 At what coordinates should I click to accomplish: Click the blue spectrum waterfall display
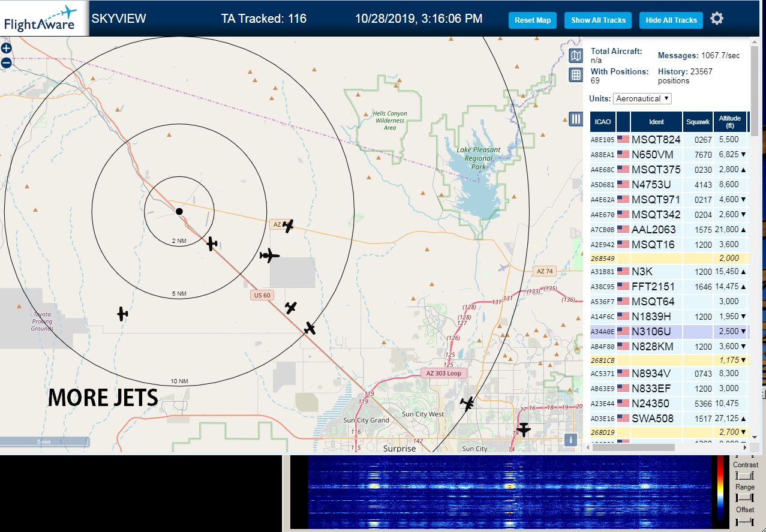coord(509,492)
